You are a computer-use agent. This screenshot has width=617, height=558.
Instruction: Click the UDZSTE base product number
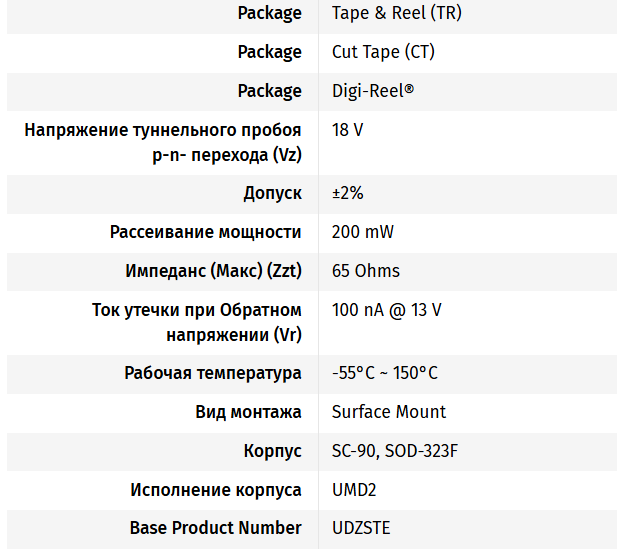360,528
